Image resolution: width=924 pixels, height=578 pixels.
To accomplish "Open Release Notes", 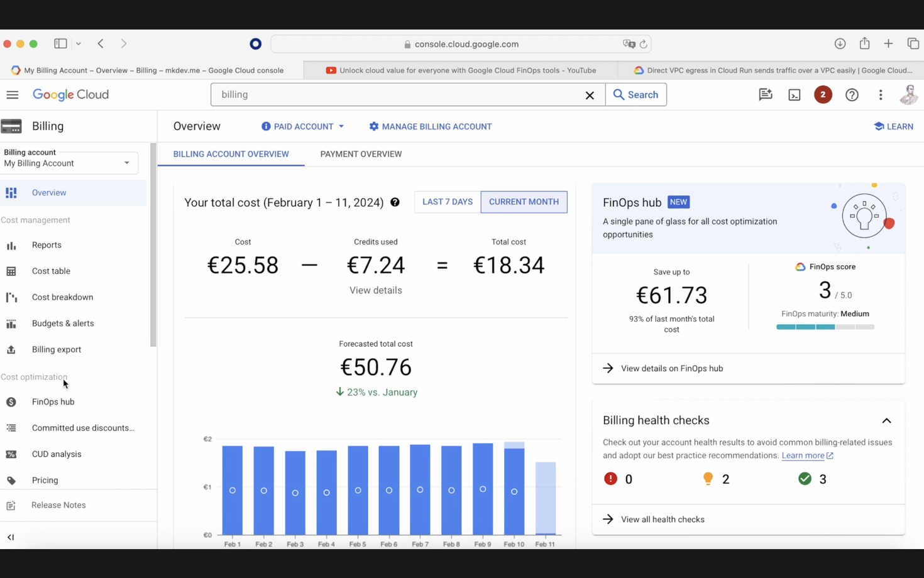I will (x=58, y=505).
